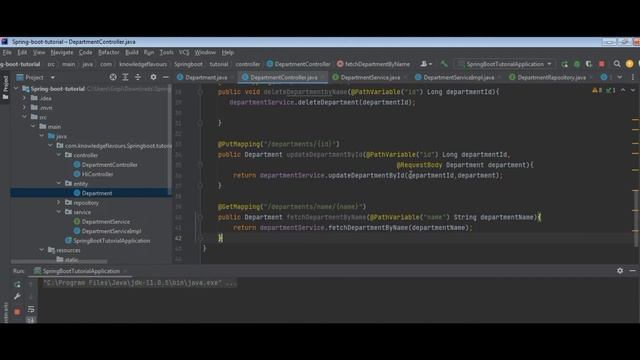Click the rerun application icon in toolbar
Screen dimensions: 640x360
pyautogui.click(x=564, y=64)
